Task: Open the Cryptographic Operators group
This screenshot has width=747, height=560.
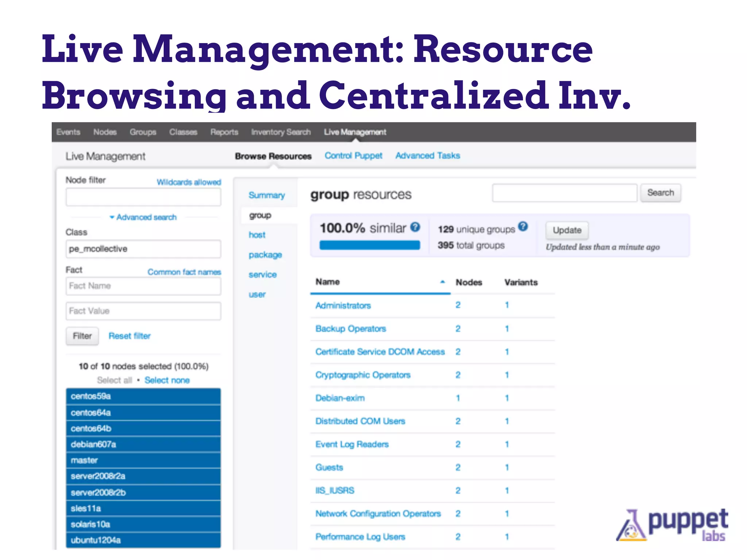Action: [363, 375]
